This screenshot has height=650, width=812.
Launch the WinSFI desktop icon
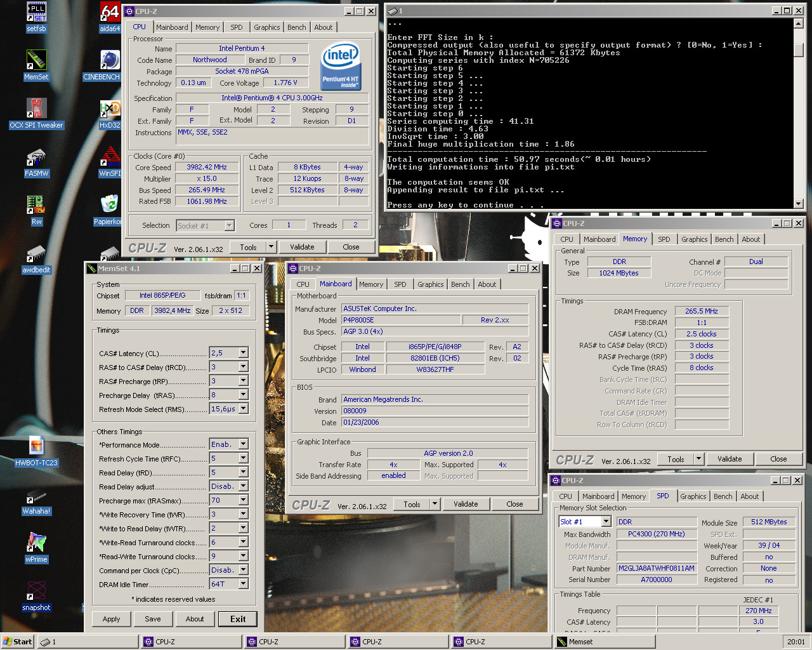click(110, 161)
